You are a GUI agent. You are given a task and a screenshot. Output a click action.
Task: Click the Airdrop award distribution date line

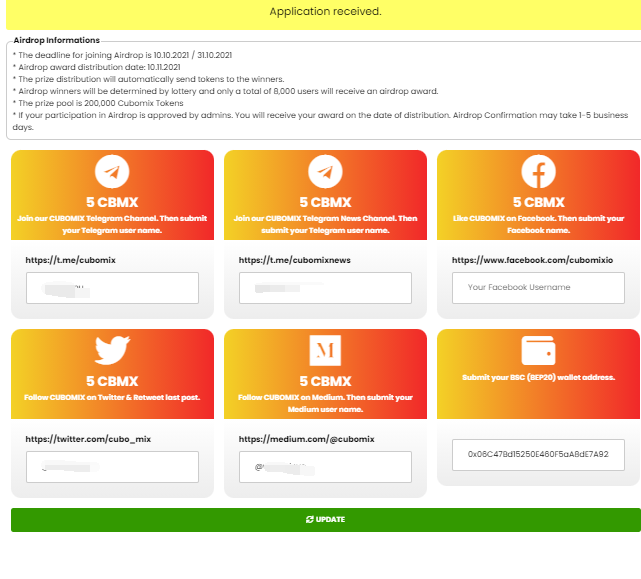coord(96,67)
